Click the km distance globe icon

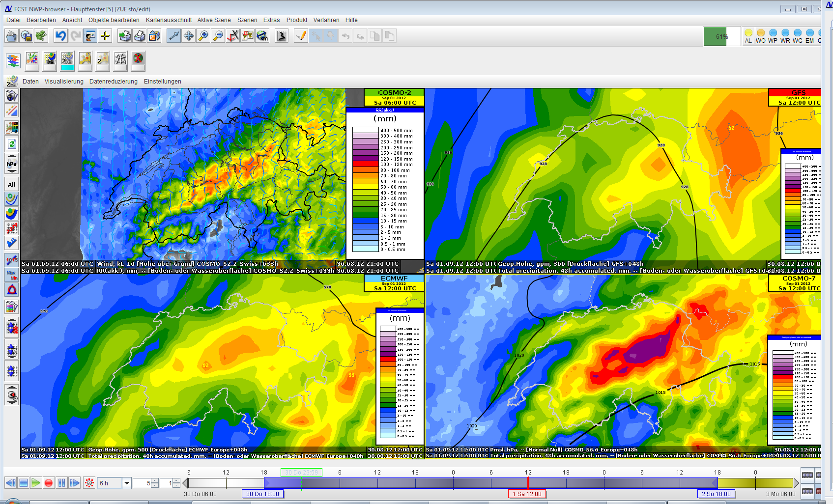point(262,36)
